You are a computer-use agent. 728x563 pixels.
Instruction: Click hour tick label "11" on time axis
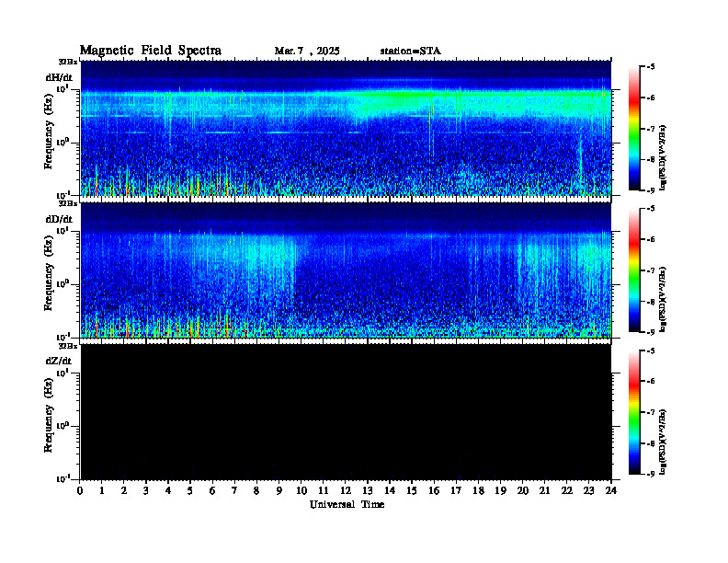(x=324, y=491)
